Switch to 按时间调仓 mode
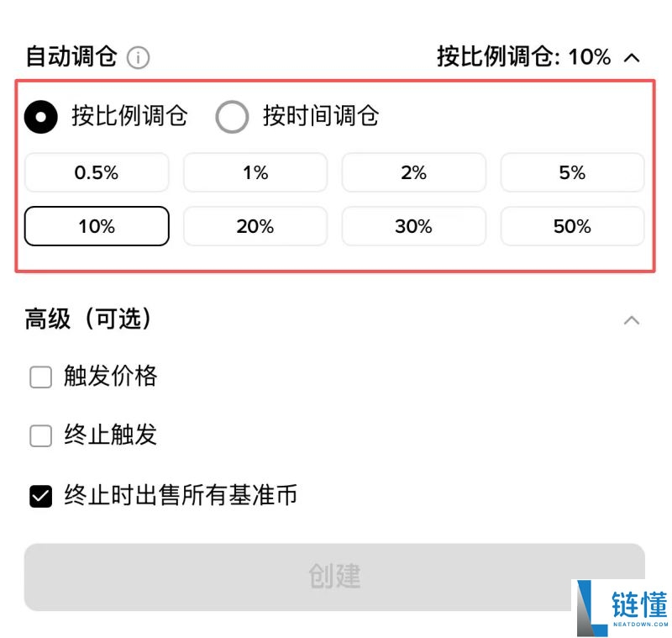The image size is (672, 638). click(233, 118)
